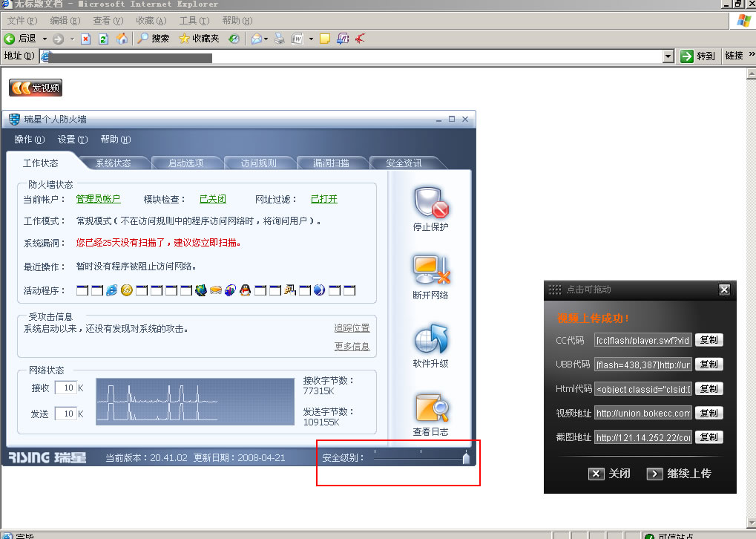Screen dimensions: 756x539
Task: Click the 发视频 button
Action: pyautogui.click(x=36, y=88)
